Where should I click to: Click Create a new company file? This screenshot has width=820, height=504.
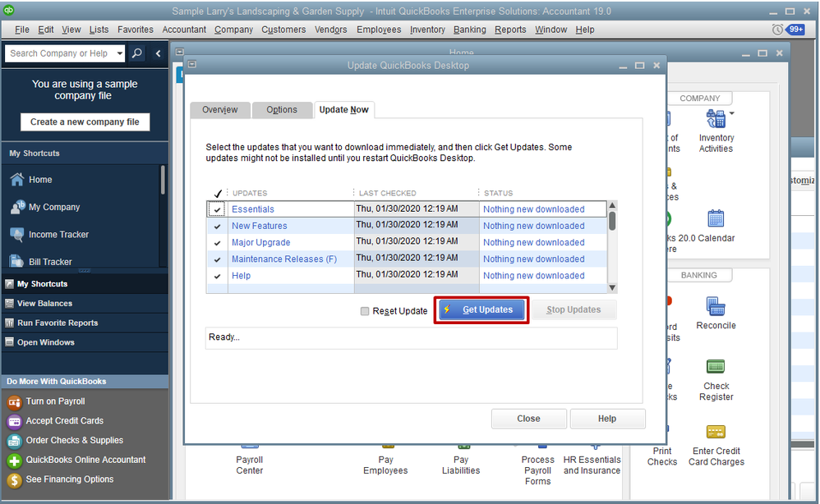tap(85, 121)
